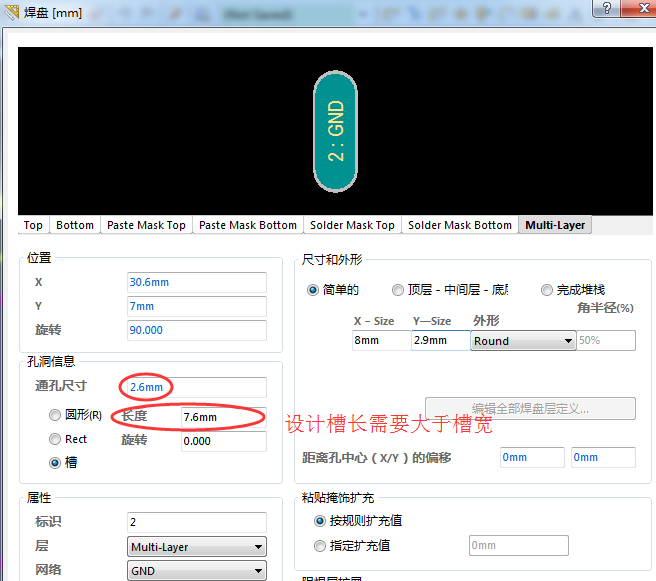Click the Y position field 7mm
Image resolution: width=656 pixels, height=581 pixels.
point(197,306)
